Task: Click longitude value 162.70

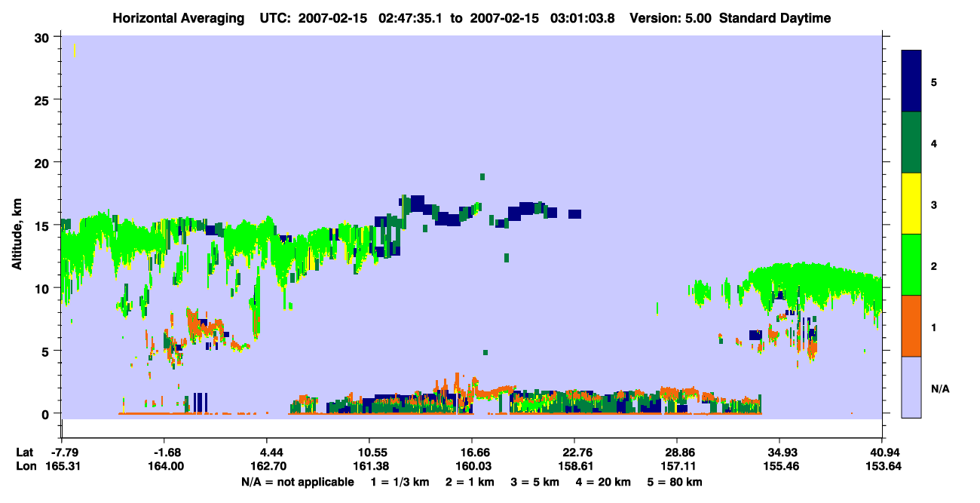Action: tap(267, 467)
